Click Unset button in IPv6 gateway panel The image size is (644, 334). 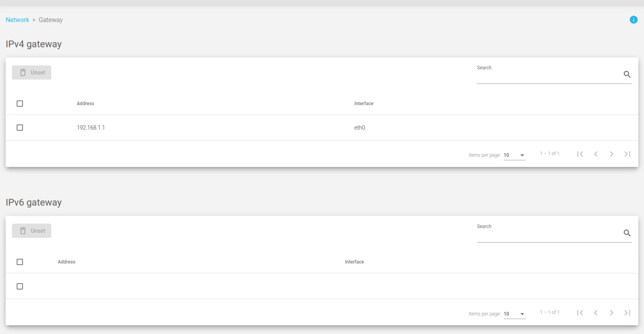coord(31,231)
